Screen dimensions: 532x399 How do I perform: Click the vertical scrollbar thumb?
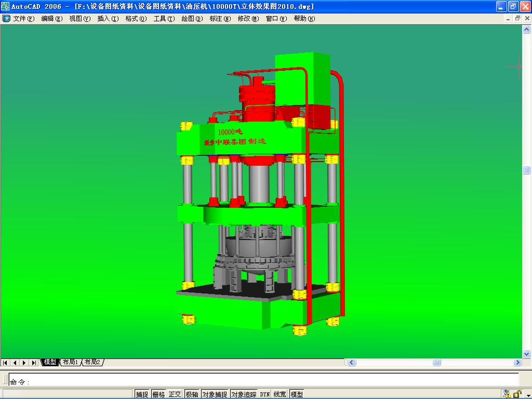click(527, 170)
